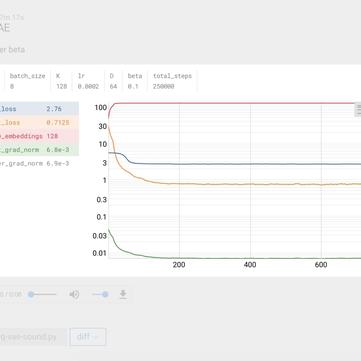The image size is (361, 361).
Task: Mute audio with the speaker icon
Action: pyautogui.click(x=74, y=294)
